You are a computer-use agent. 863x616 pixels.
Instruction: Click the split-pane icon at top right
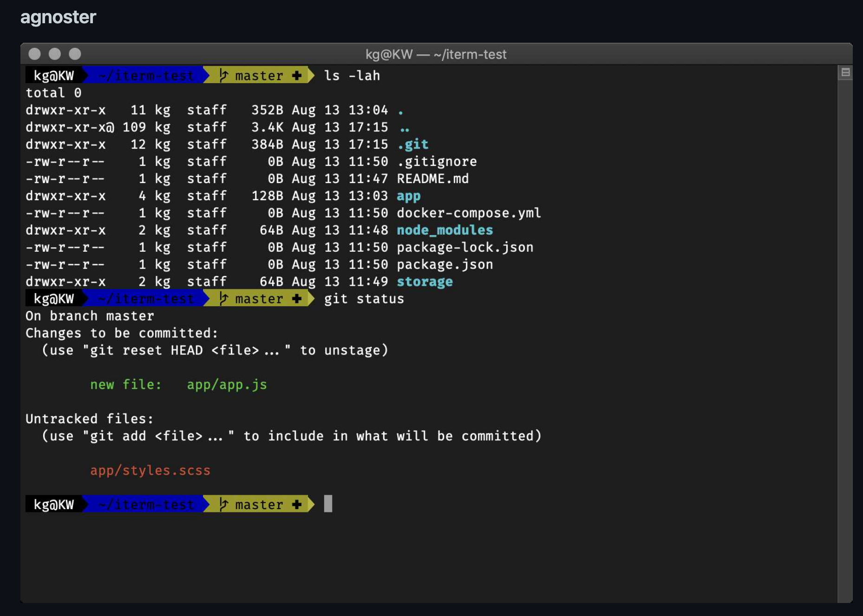[x=845, y=72]
